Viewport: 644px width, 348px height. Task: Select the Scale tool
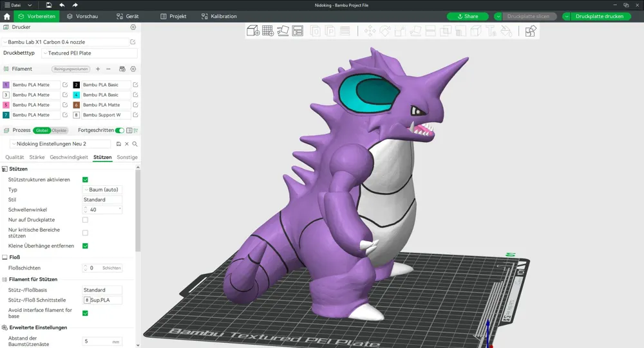tap(400, 31)
